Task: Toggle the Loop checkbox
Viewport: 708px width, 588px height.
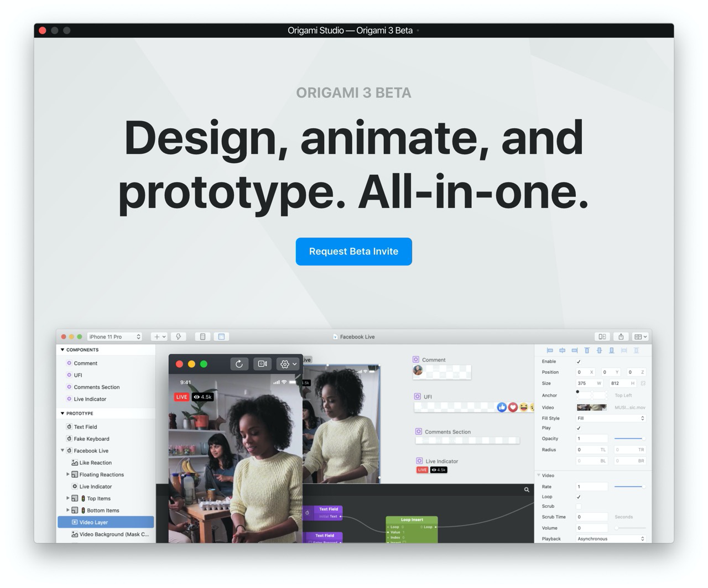Action: coord(579,497)
